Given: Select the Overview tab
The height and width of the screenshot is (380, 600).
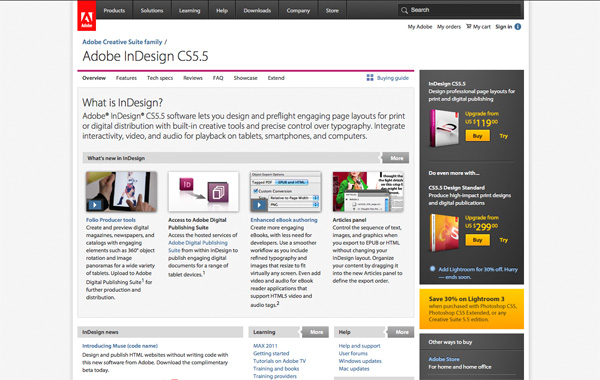Looking at the screenshot, I should [x=94, y=78].
